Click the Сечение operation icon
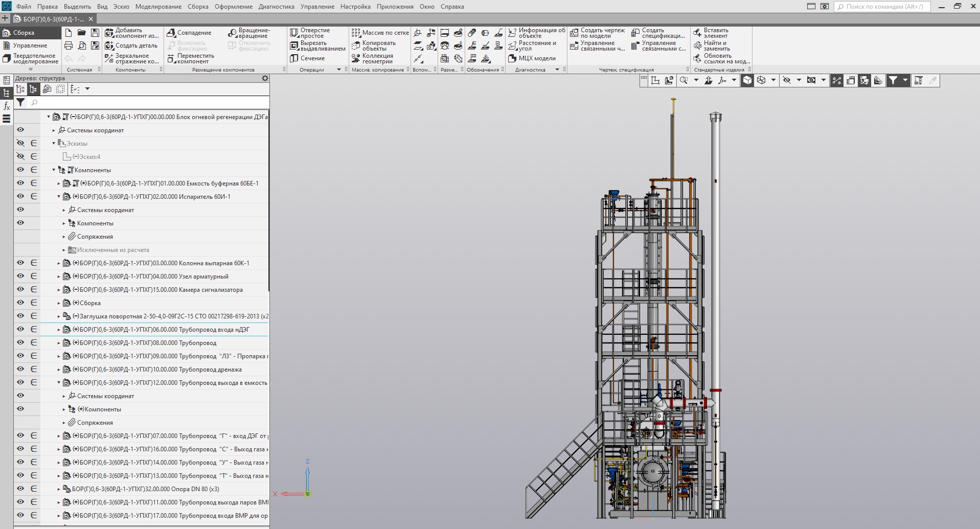This screenshot has height=529, width=980. pyautogui.click(x=294, y=58)
